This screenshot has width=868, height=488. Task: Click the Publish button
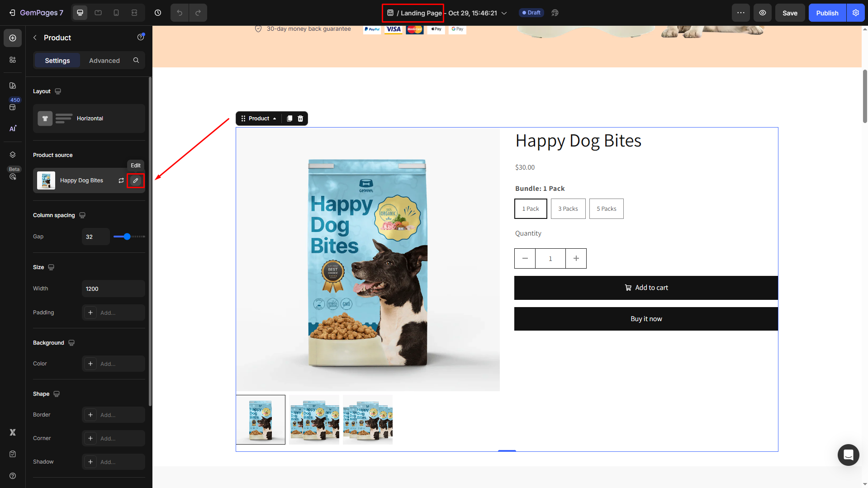(827, 13)
